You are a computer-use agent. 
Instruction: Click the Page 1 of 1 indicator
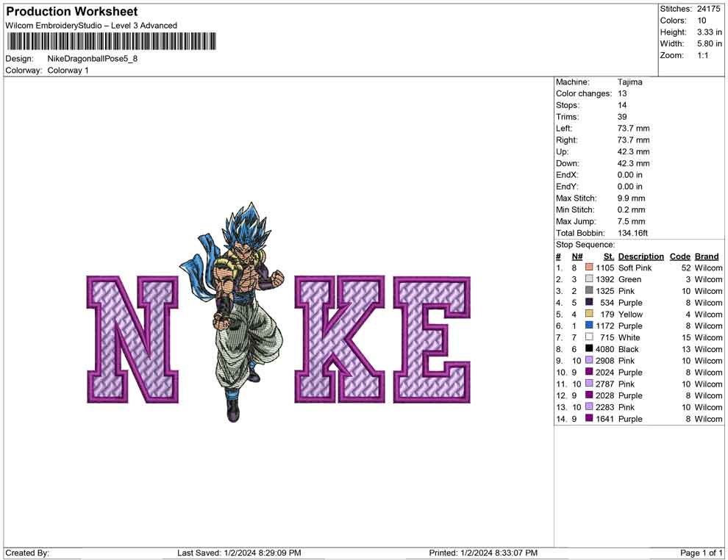pyautogui.click(x=701, y=553)
